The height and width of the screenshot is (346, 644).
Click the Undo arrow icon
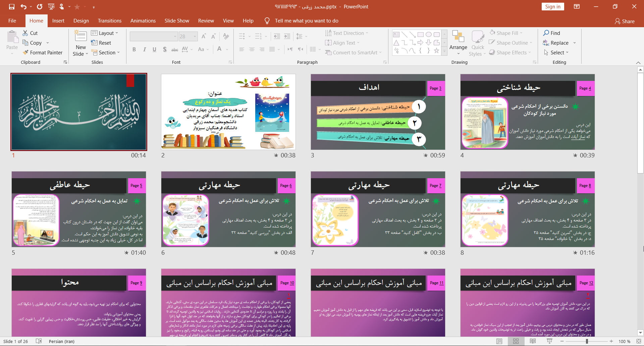pyautogui.click(x=23, y=7)
